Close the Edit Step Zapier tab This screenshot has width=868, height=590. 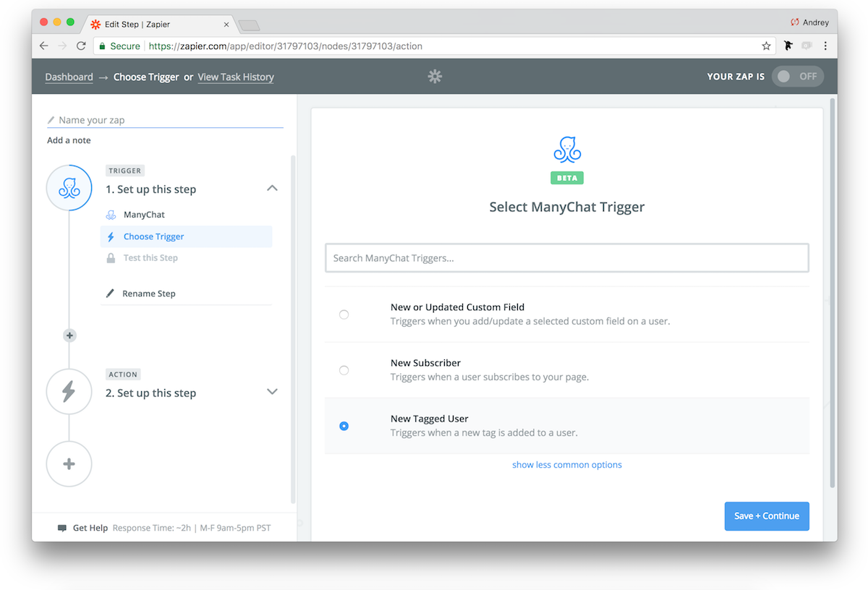pyautogui.click(x=226, y=24)
